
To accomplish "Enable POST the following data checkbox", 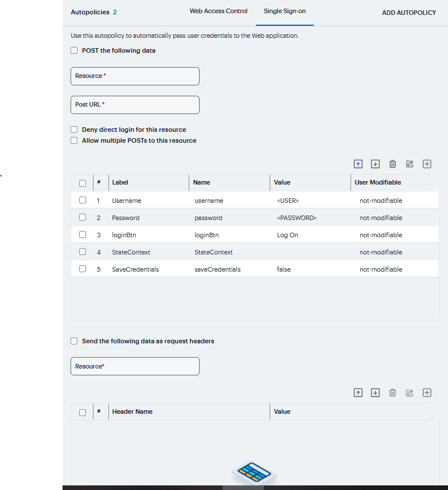I will click(x=74, y=50).
